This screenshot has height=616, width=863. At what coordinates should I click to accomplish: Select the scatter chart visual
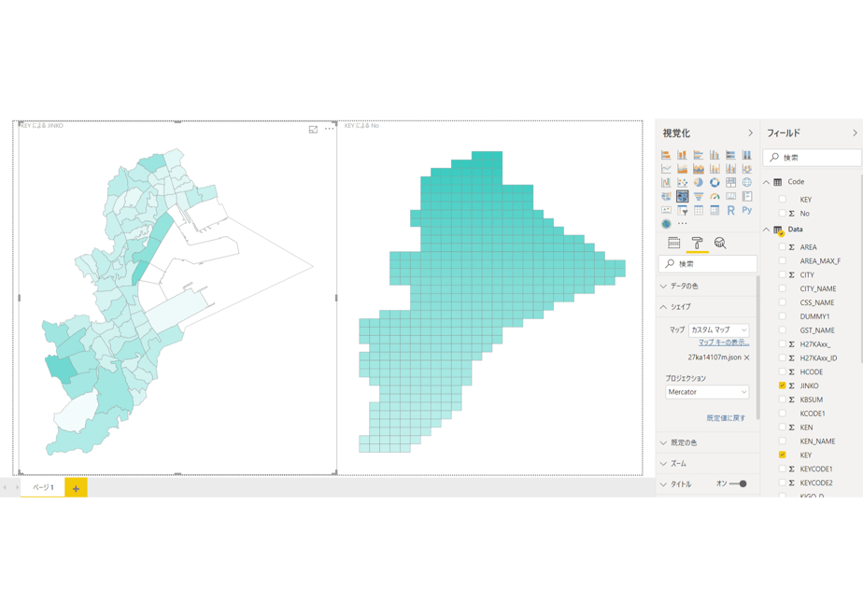pos(682,183)
